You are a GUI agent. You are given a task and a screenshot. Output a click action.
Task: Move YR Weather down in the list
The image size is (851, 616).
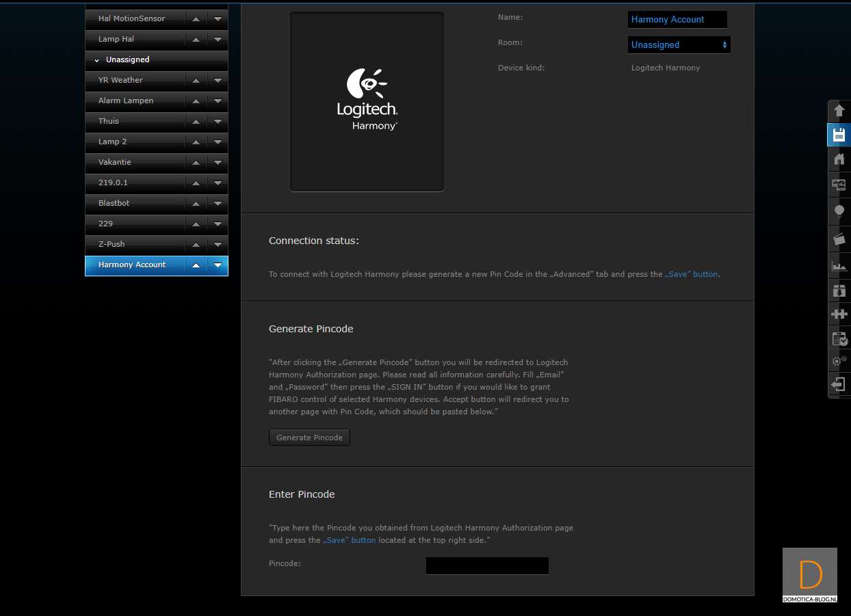click(218, 81)
